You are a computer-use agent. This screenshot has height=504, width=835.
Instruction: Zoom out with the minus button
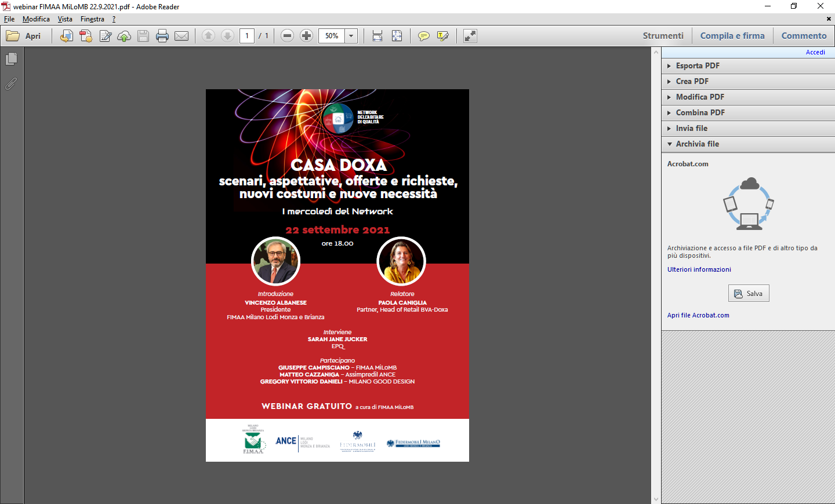[287, 36]
